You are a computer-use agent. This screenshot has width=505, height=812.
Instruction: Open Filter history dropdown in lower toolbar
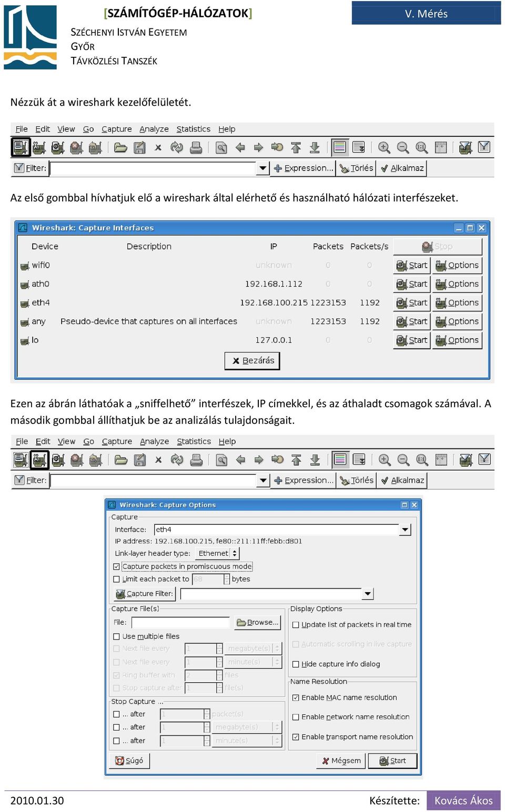pos(263,481)
